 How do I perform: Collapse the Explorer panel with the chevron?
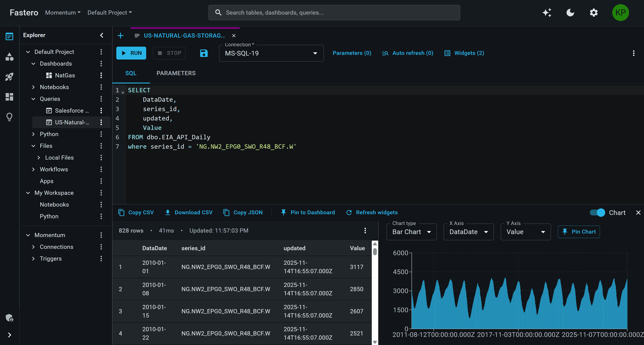102,35
